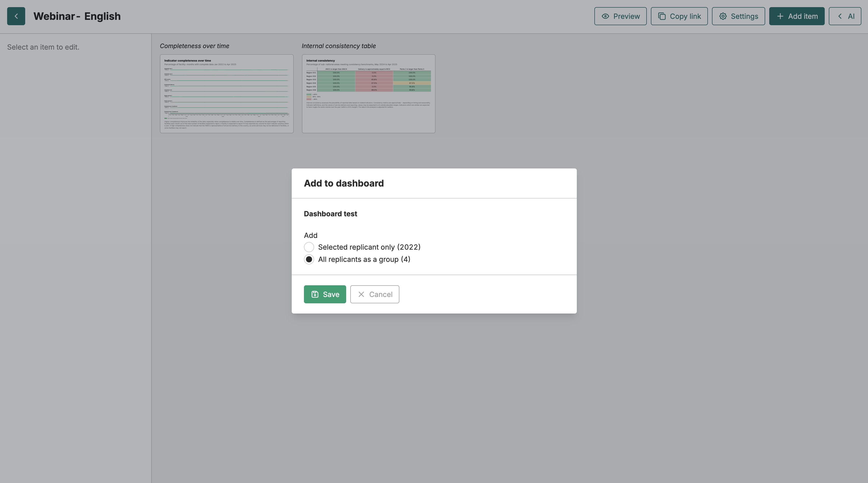Screen dimensions: 868x483
Task: Open Completeness over time chart thumbnail
Action: coord(227,94)
